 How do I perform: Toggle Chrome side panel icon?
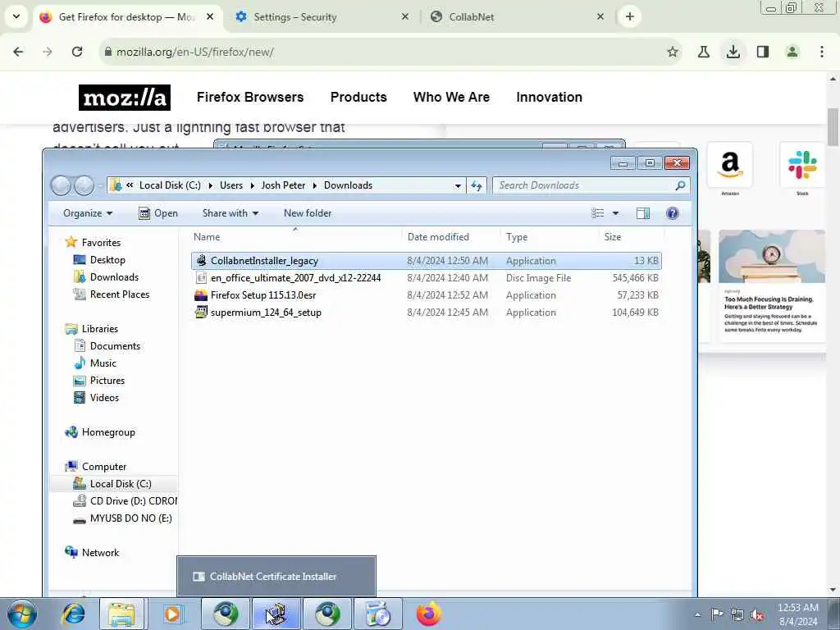pos(763,52)
